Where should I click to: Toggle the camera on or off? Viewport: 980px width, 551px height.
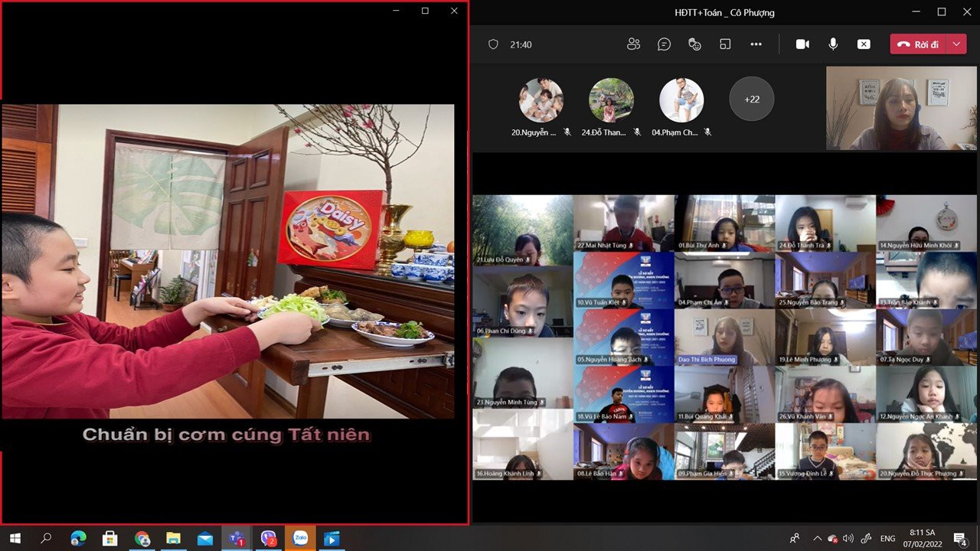802,44
